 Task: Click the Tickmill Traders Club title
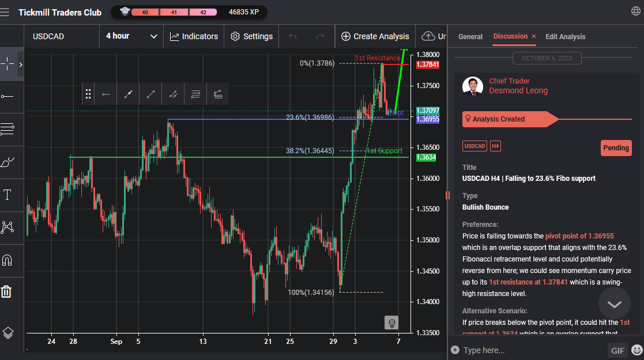(x=60, y=12)
